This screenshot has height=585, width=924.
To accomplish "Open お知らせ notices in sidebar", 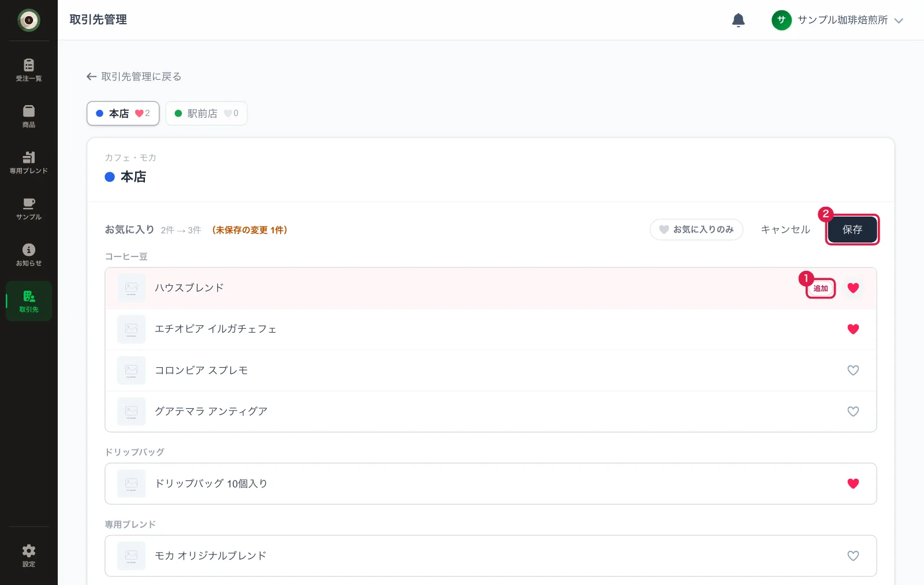I will point(29,255).
